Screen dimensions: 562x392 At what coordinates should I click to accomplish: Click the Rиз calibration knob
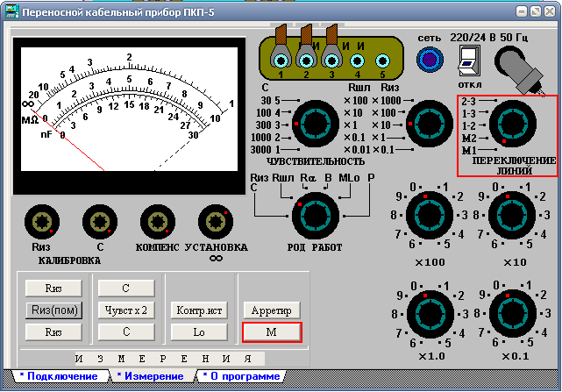point(42,222)
